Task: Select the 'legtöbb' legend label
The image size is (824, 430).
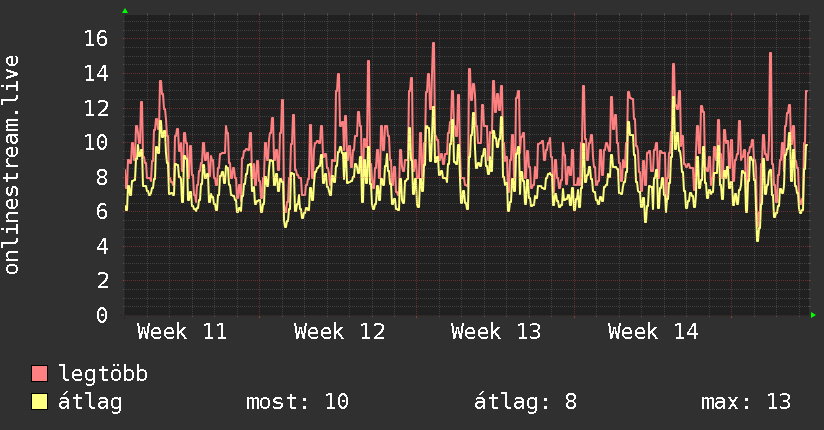Action: tap(103, 374)
